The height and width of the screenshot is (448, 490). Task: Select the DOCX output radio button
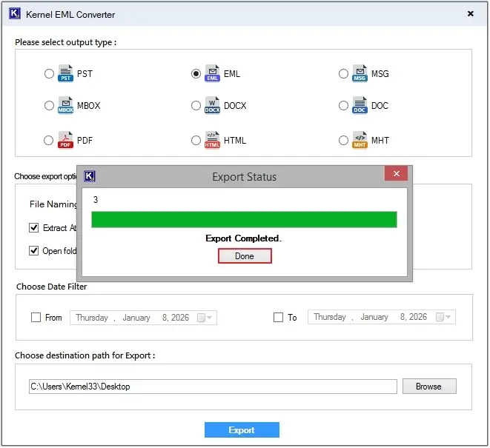tap(196, 106)
